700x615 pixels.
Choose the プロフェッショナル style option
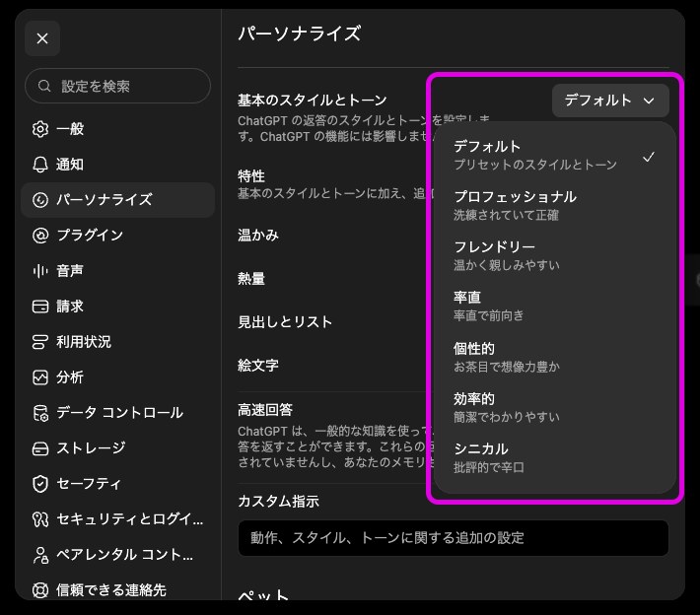point(554,205)
